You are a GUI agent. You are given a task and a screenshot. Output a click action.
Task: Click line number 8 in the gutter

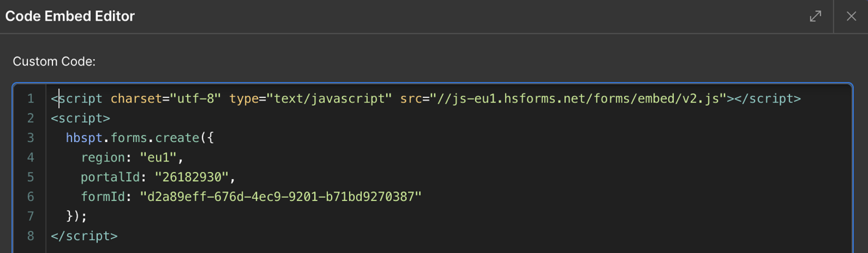pos(30,236)
